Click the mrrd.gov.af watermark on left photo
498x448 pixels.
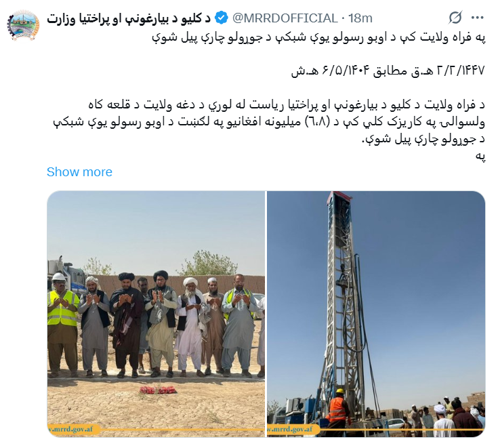[x=71, y=429]
